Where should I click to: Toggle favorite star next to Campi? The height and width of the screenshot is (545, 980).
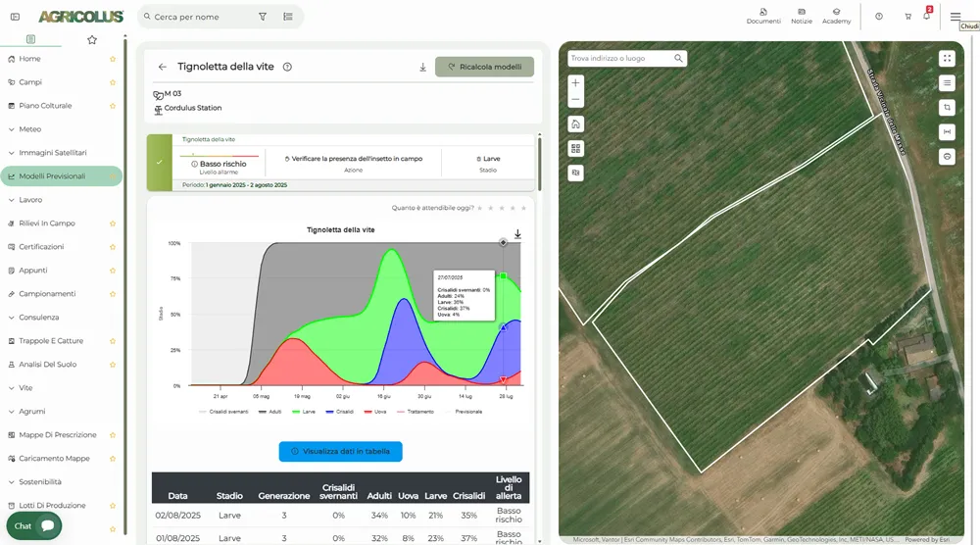point(113,82)
